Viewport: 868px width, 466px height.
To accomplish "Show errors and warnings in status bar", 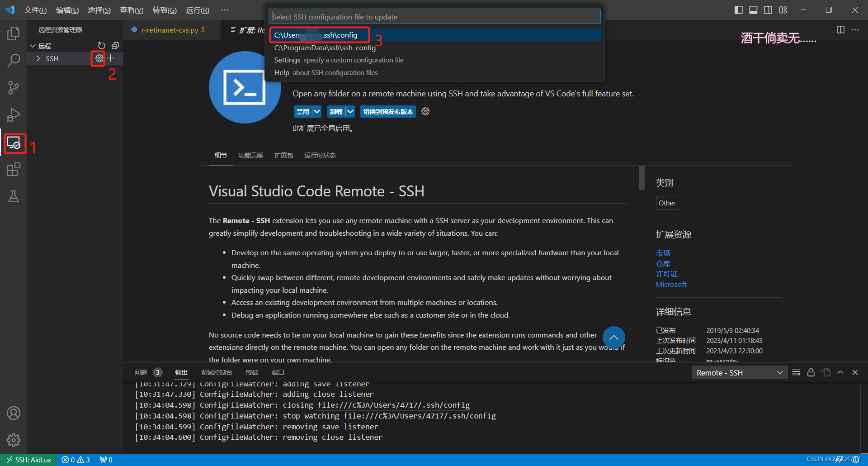I will click(75, 460).
